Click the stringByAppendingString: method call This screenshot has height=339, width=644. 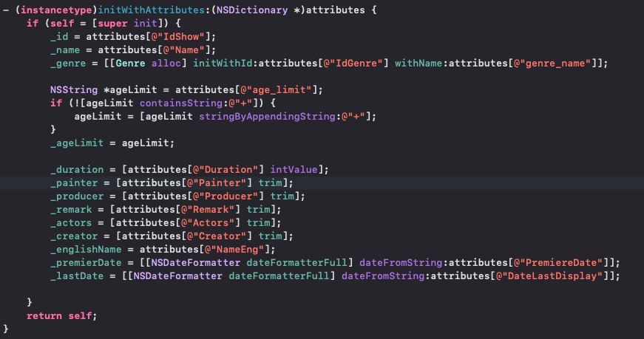pyautogui.click(x=270, y=116)
